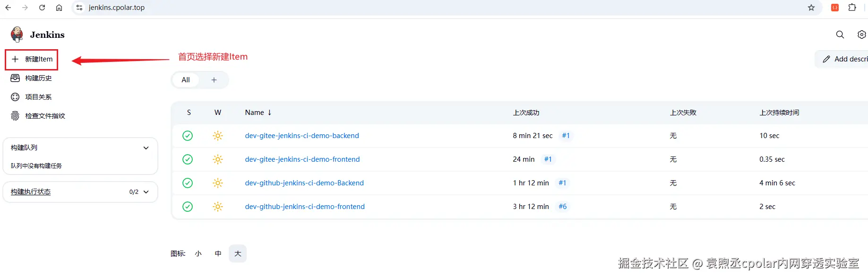Open job dev-github-jenkins-ci-demo-Backend
This screenshot has width=868, height=279.
tap(304, 183)
